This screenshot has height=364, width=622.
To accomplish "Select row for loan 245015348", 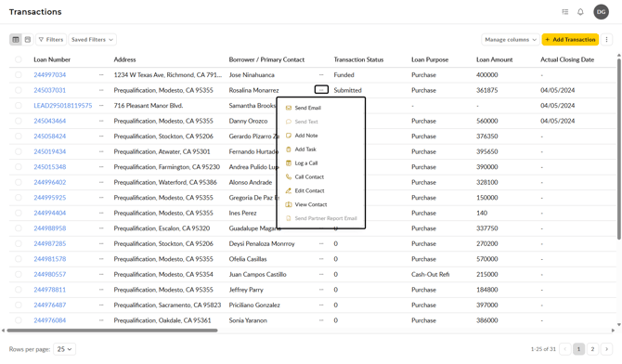I will point(19,167).
